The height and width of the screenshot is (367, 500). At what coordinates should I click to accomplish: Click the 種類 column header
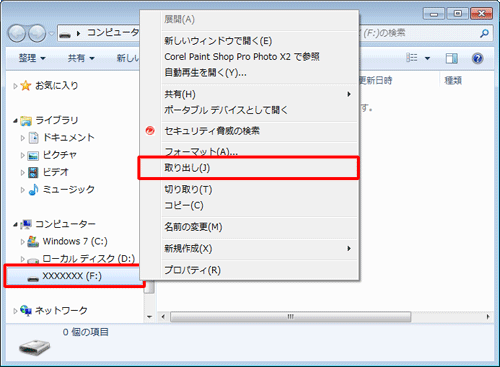[x=453, y=80]
